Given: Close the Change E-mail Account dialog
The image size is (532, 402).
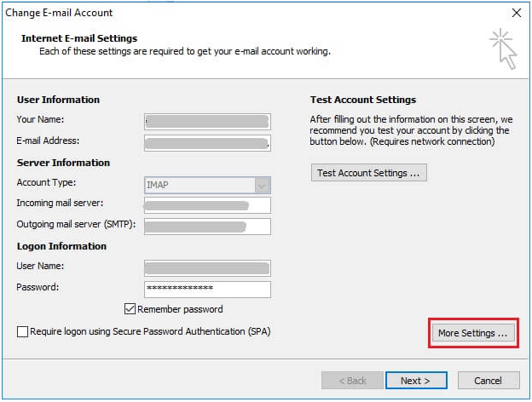Looking at the screenshot, I should click(x=516, y=13).
